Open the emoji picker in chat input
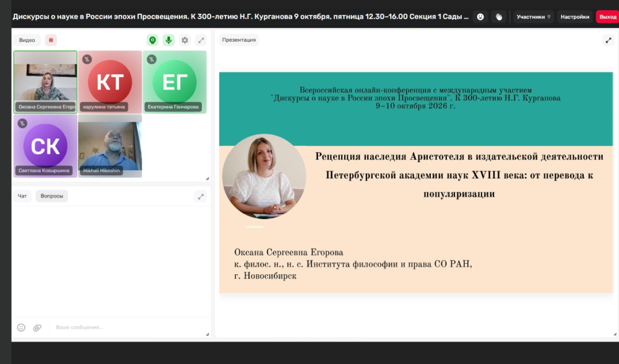 [21, 327]
